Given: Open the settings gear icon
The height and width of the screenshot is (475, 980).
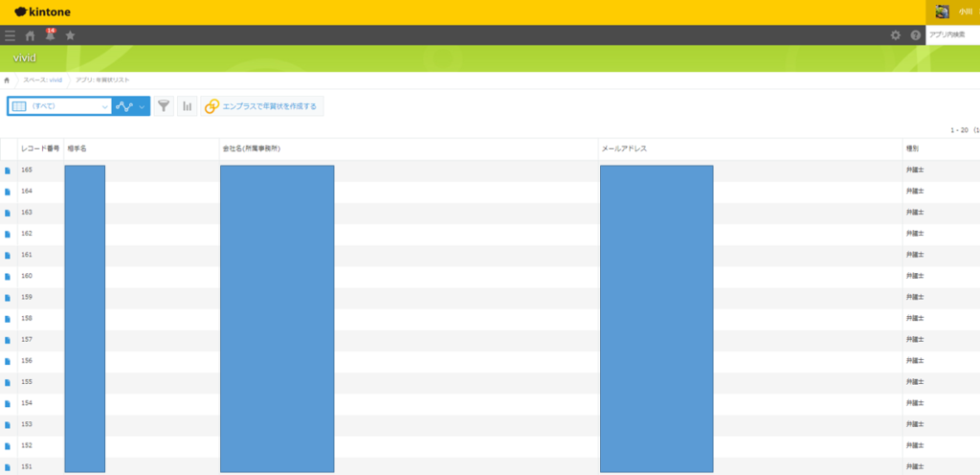Looking at the screenshot, I should (895, 35).
